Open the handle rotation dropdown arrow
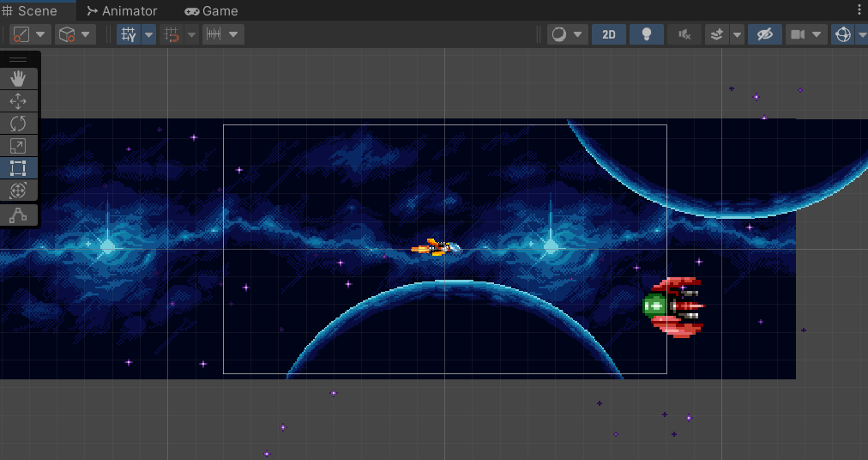This screenshot has height=460, width=868. pyautogui.click(x=86, y=34)
